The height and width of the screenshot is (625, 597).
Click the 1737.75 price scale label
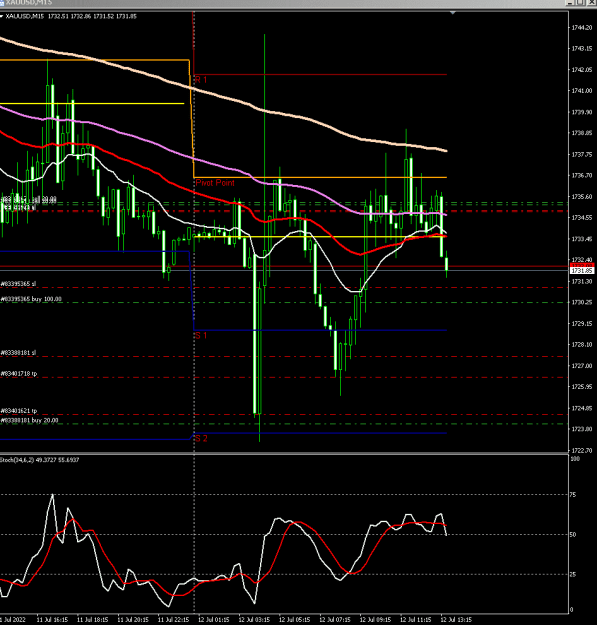[581, 154]
